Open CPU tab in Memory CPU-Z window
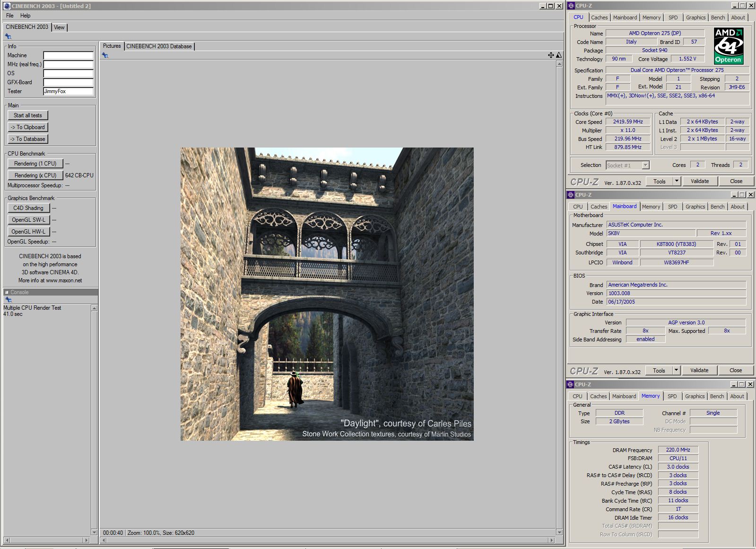Viewport: 756px width, 549px height. 578,396
